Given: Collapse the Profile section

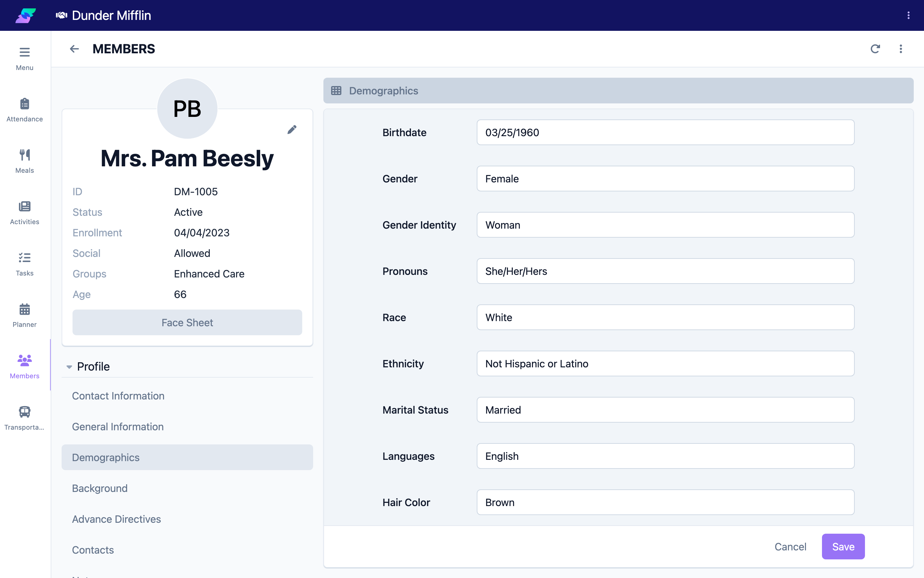Looking at the screenshot, I should [69, 367].
